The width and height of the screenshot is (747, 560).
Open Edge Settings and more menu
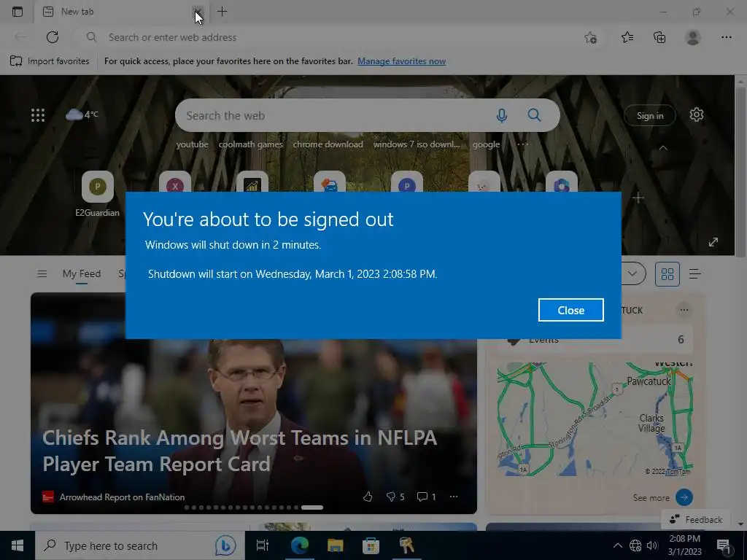click(x=726, y=37)
